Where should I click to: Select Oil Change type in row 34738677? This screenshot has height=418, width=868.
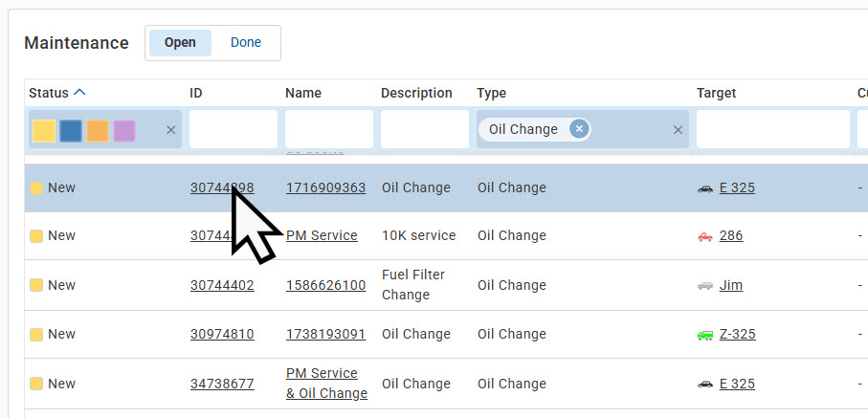[511, 384]
